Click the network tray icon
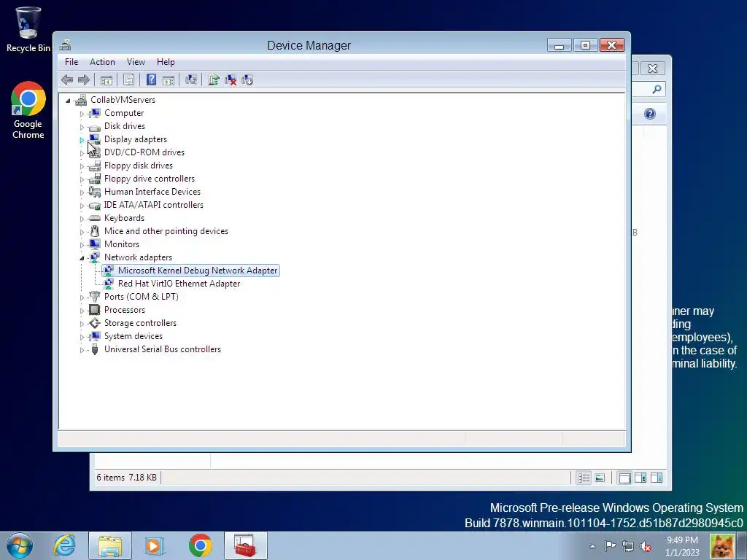This screenshot has height=560, width=747. point(628,547)
